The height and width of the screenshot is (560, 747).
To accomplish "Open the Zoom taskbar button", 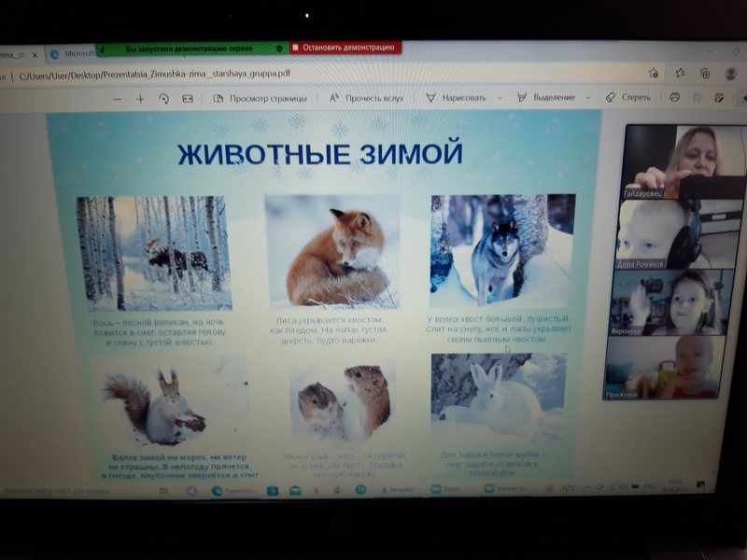I will [446, 488].
